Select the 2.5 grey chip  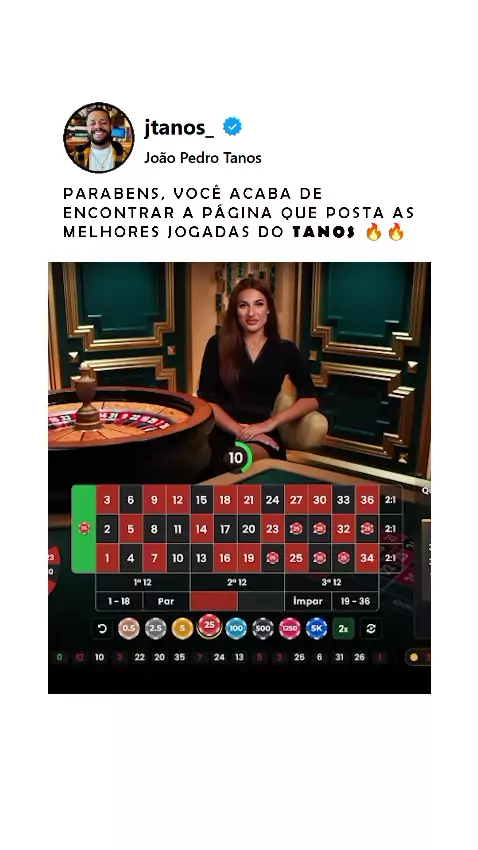click(156, 628)
